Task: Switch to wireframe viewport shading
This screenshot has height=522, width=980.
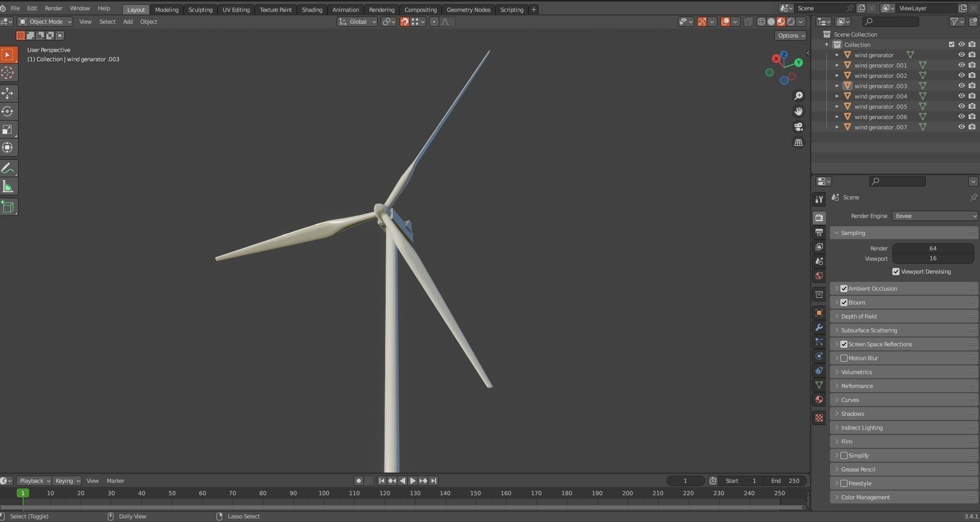Action: 761,22
